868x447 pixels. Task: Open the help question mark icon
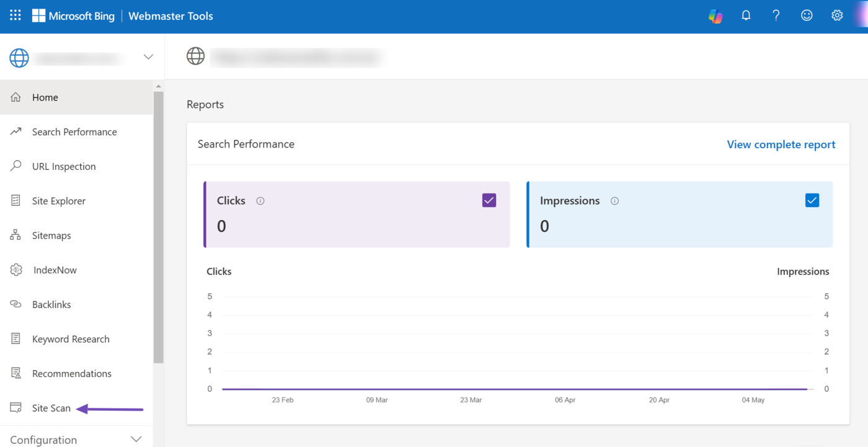click(776, 16)
